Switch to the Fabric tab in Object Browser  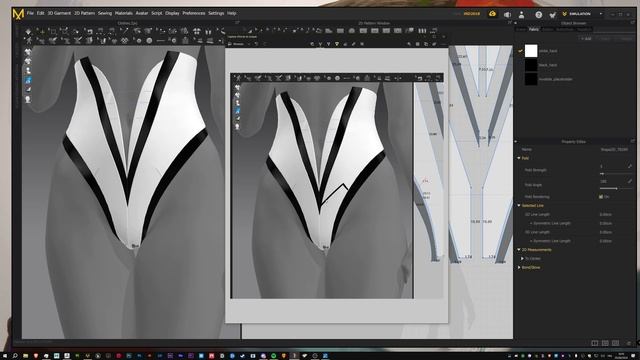(x=533, y=29)
